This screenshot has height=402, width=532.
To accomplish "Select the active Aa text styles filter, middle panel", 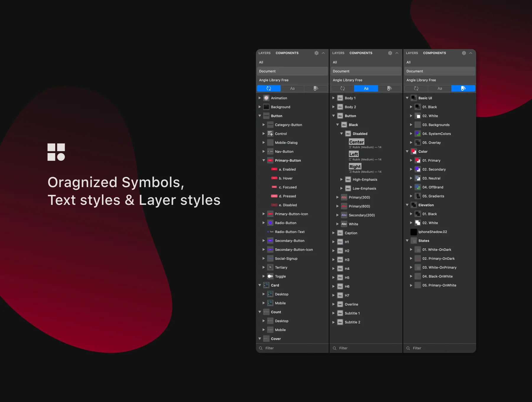I will (x=366, y=88).
